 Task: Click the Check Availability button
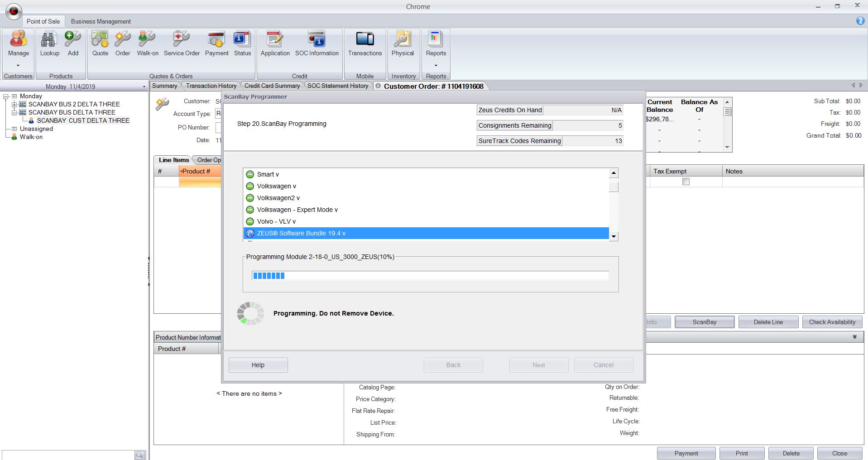[x=832, y=322]
